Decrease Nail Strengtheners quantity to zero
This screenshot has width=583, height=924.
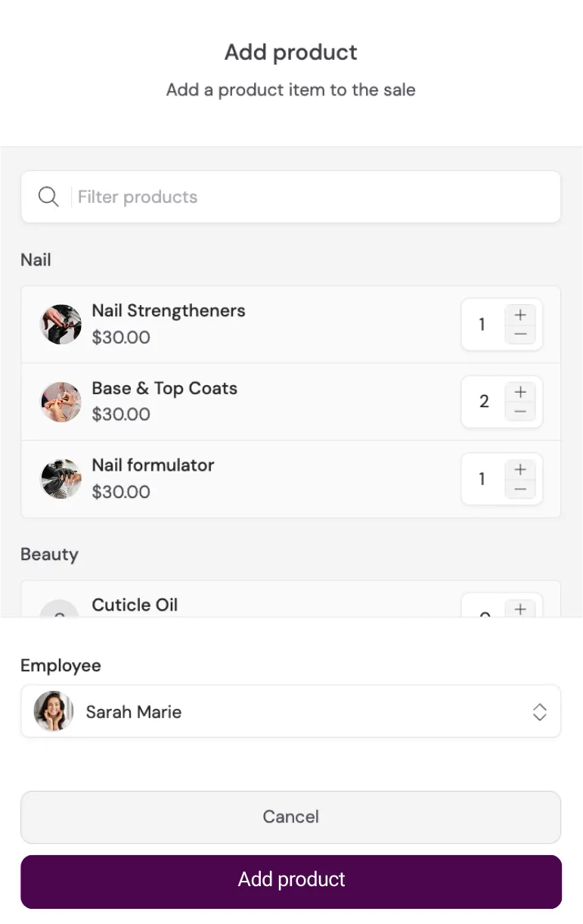(x=520, y=335)
